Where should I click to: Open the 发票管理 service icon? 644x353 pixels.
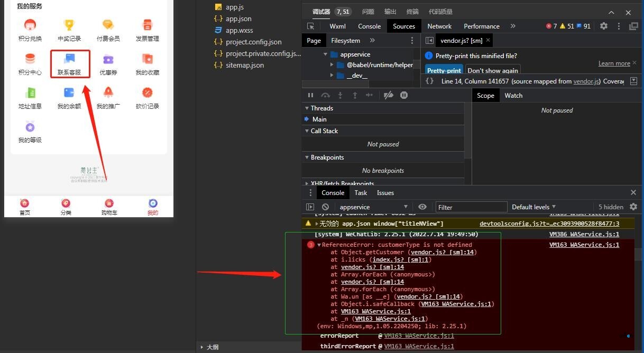point(148,30)
